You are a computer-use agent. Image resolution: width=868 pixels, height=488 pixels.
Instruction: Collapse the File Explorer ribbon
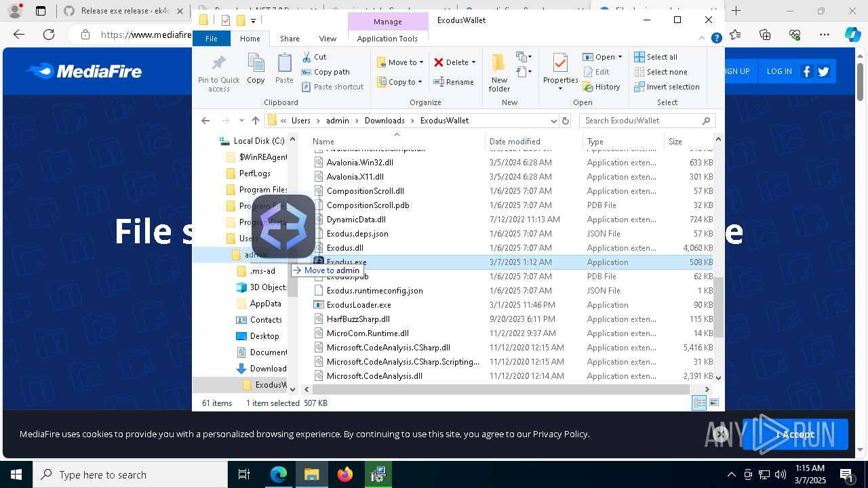coord(703,39)
